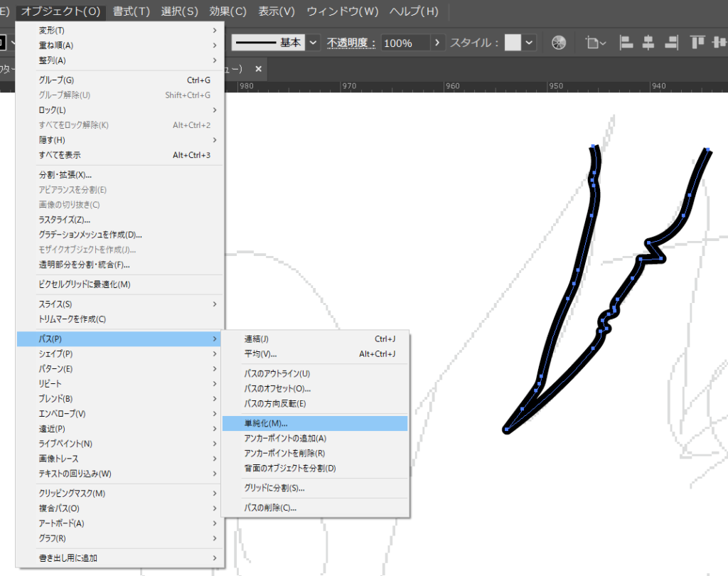Expand the opacity 100% slider arrow
This screenshot has height=576, width=728.
point(437,43)
